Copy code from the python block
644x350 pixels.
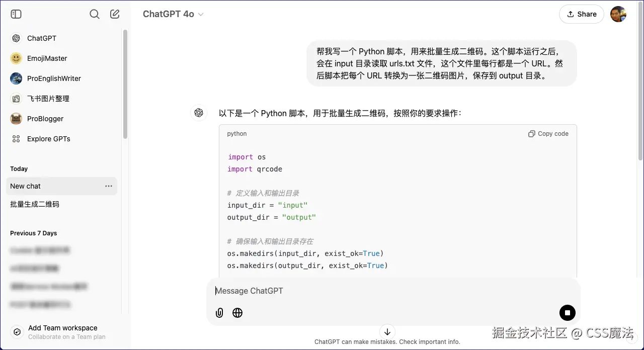point(548,134)
